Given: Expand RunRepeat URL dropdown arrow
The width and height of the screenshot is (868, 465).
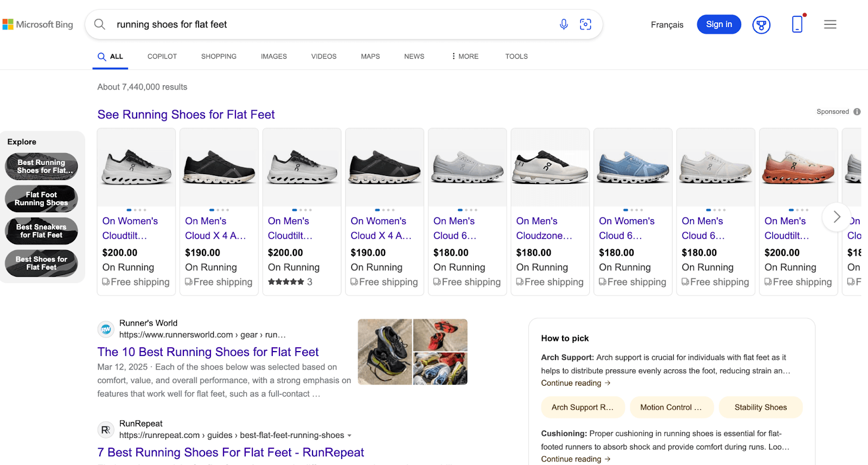Looking at the screenshot, I should click(x=349, y=436).
